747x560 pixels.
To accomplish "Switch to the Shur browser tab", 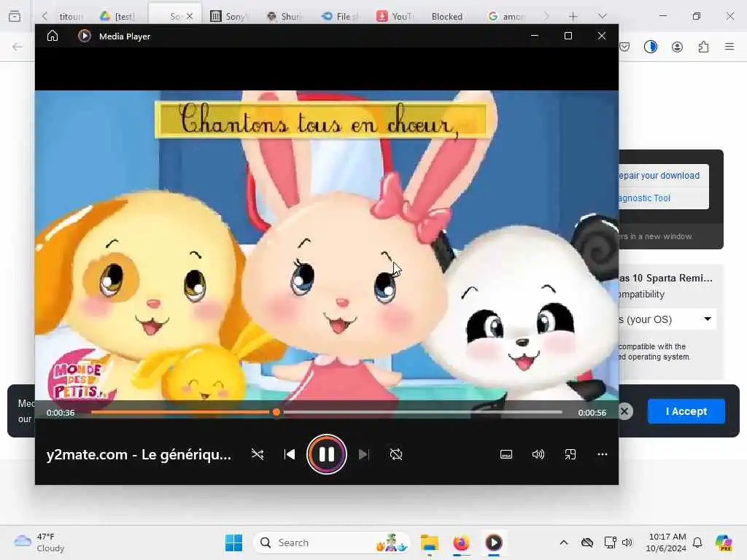I will [285, 17].
